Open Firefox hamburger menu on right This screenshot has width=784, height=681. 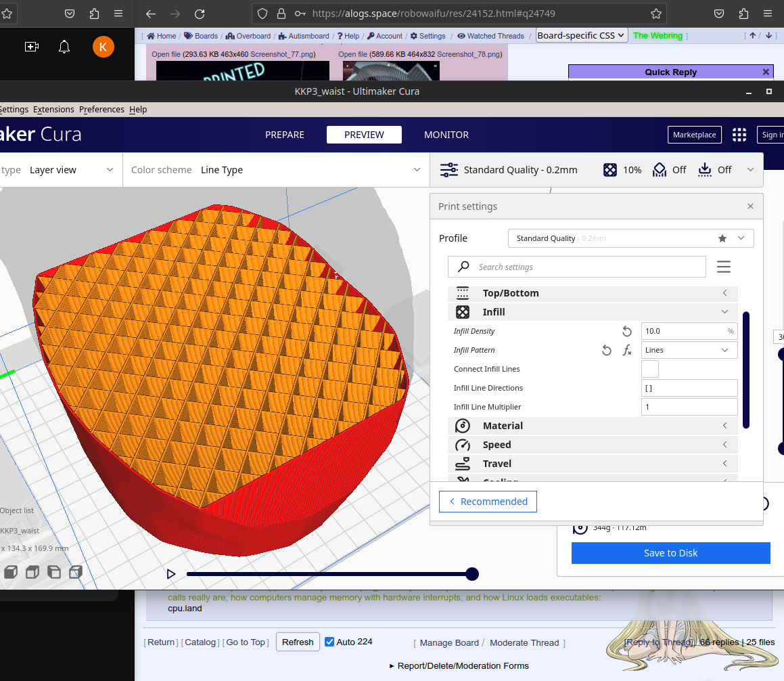pyautogui.click(x=768, y=14)
